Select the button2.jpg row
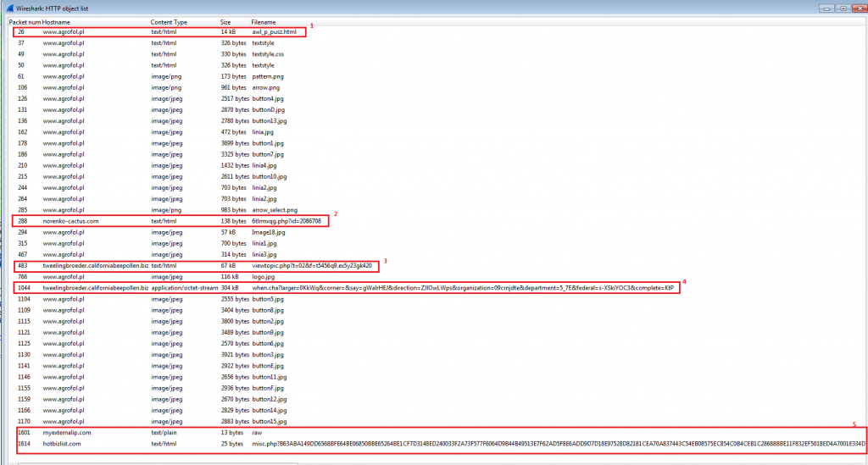 tap(437, 321)
